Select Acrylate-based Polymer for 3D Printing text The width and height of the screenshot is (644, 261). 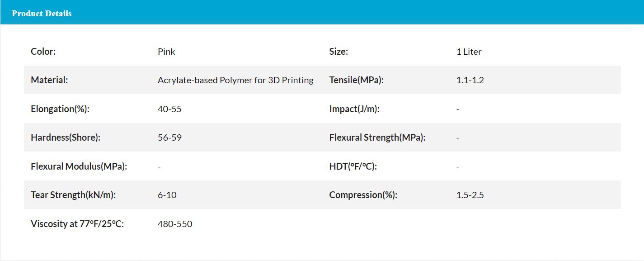coord(235,80)
